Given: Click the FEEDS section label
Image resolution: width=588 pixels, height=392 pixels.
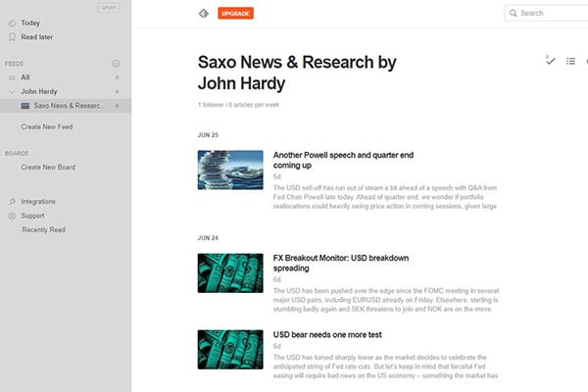Looking at the screenshot, I should tap(15, 64).
